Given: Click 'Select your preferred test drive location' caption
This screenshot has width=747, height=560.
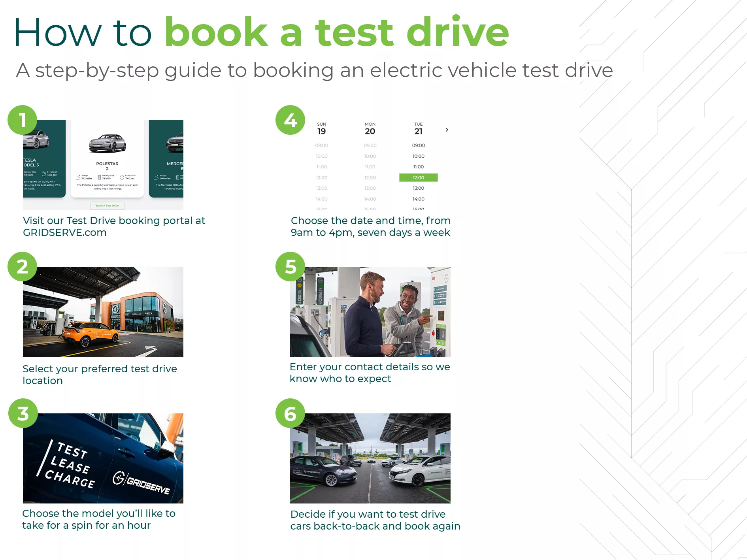Looking at the screenshot, I should pos(100,375).
